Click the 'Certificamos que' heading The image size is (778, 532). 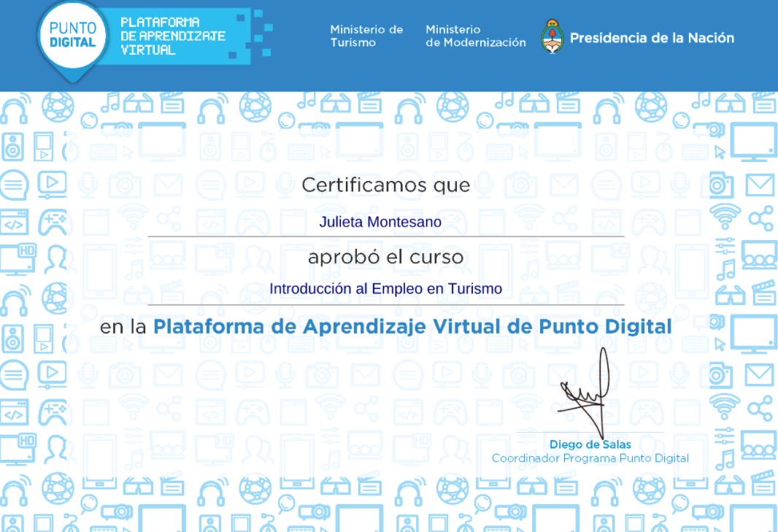[385, 185]
